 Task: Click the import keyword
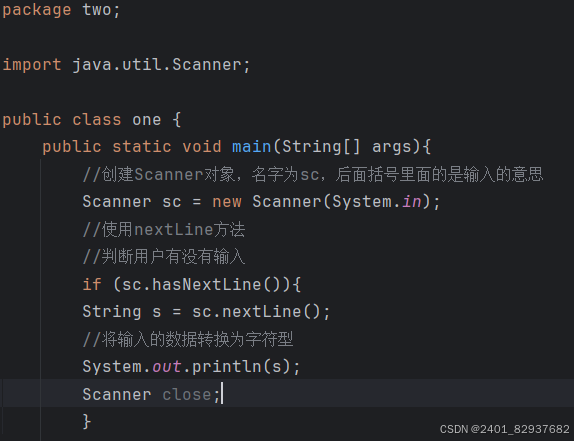pos(32,65)
